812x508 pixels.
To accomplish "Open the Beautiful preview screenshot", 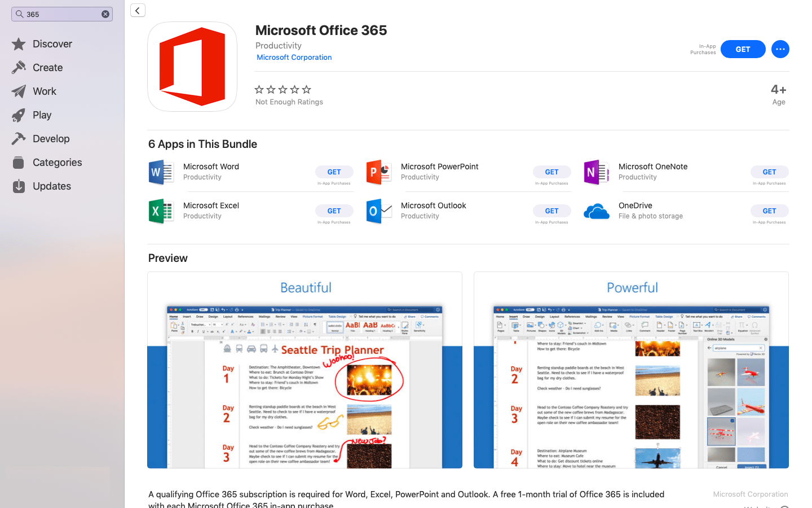I will pos(304,370).
